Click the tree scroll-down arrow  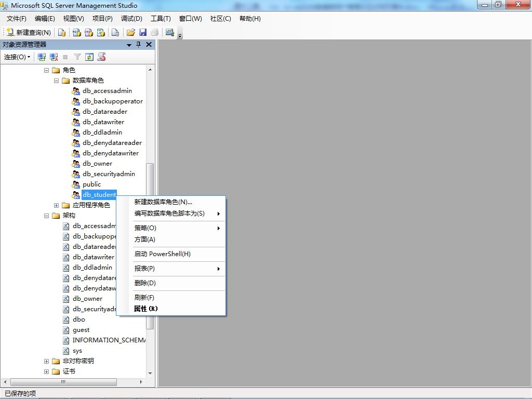(x=150, y=373)
